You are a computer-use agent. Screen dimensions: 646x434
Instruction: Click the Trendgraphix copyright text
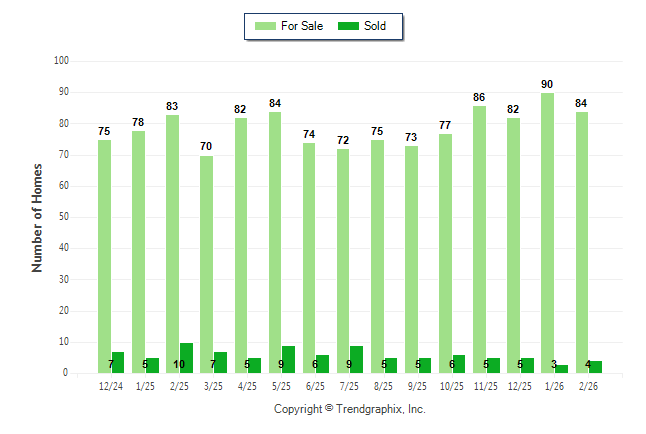pyautogui.click(x=350, y=409)
